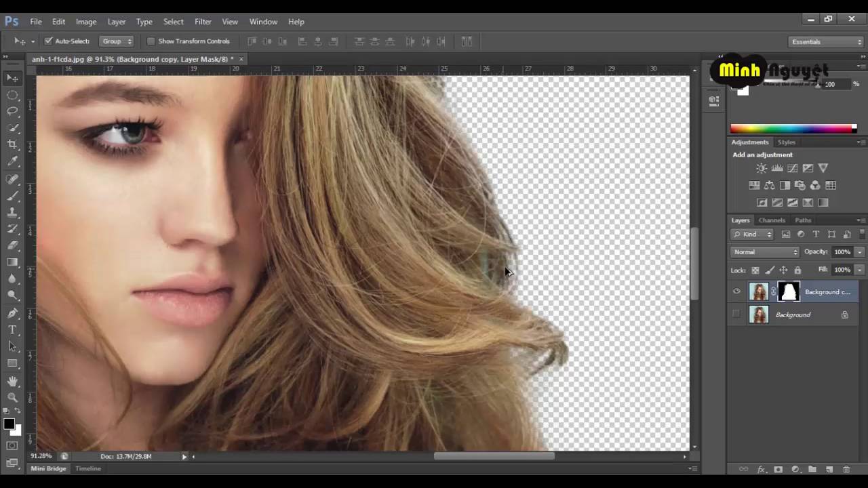
Task: Lock transparent pixels in Layers panel
Action: (755, 270)
